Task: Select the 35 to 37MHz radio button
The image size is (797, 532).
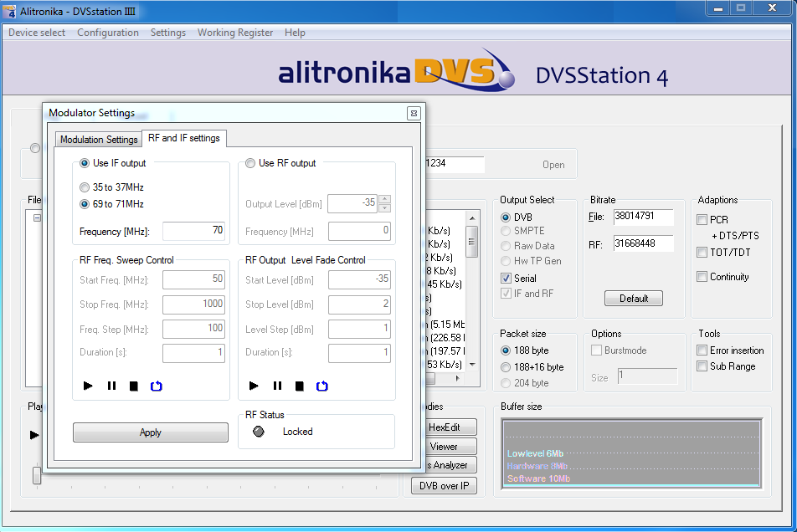Action: (x=85, y=187)
